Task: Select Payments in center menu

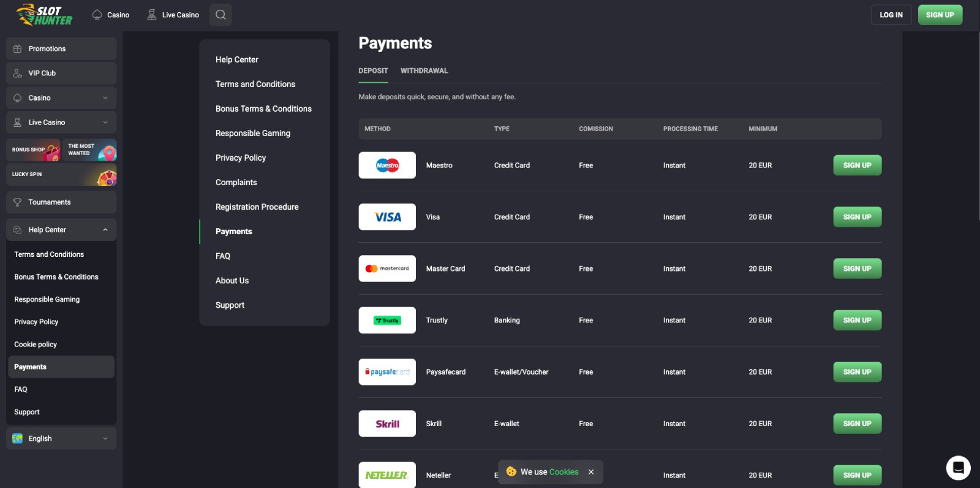Action: (x=234, y=231)
